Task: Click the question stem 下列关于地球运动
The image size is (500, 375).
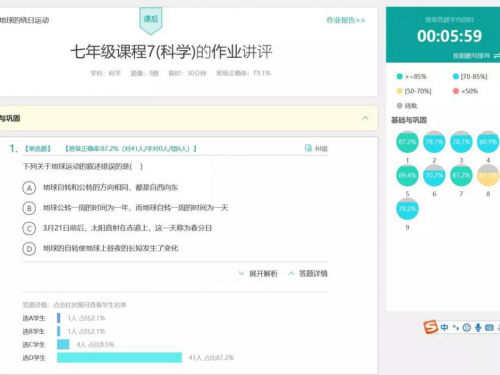Action: tap(83, 166)
